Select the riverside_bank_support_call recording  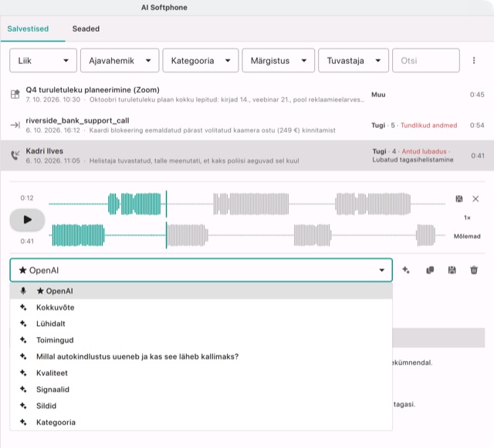tap(247, 125)
